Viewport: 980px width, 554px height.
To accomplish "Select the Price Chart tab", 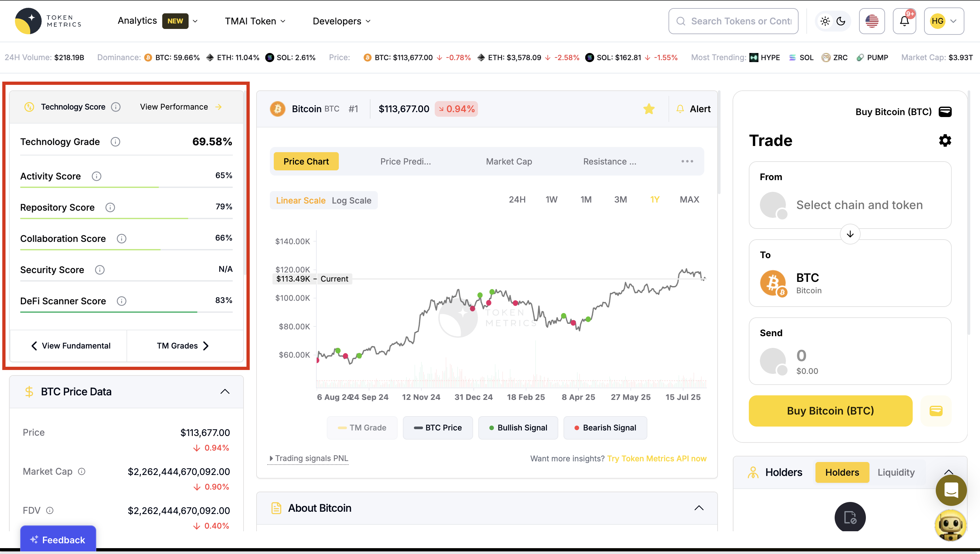I will [x=306, y=161].
